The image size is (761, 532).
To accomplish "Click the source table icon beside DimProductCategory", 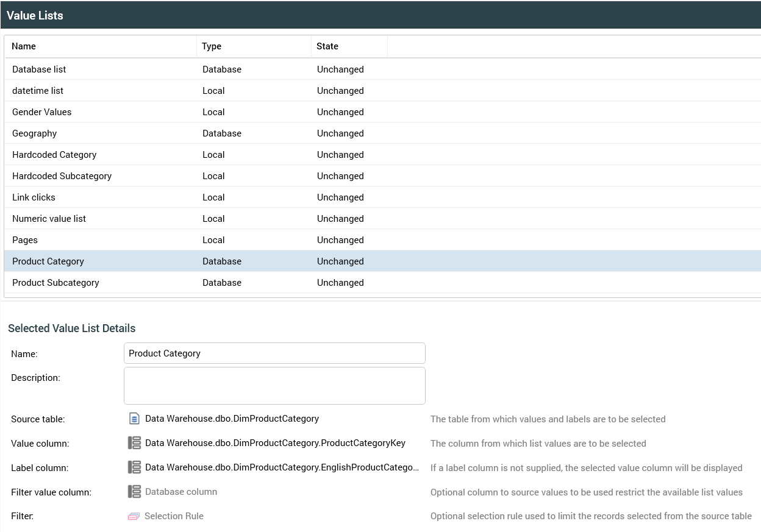I will click(x=134, y=419).
